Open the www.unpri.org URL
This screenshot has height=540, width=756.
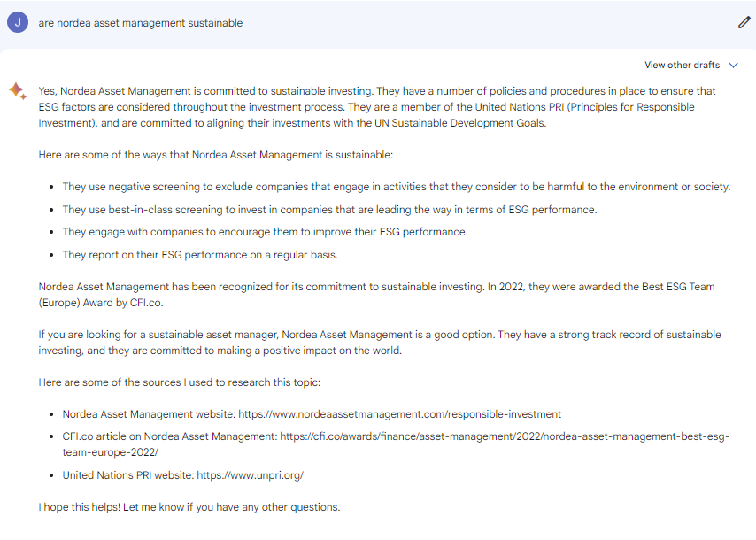click(251, 475)
